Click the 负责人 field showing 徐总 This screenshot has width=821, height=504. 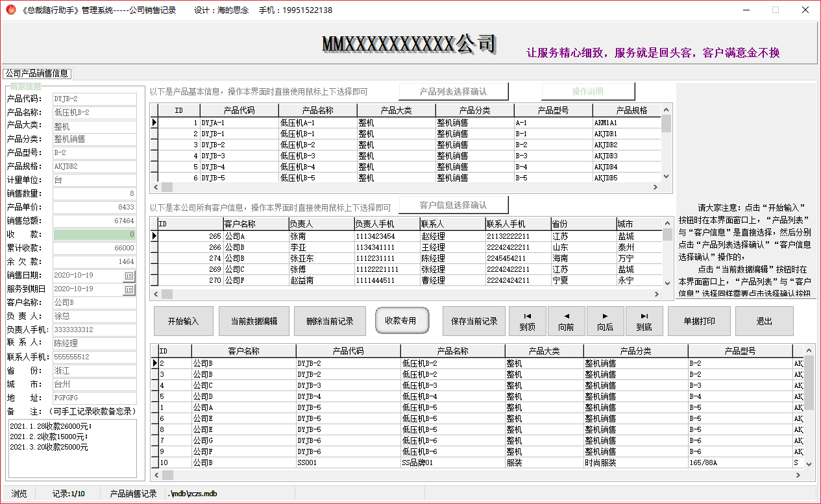point(95,316)
